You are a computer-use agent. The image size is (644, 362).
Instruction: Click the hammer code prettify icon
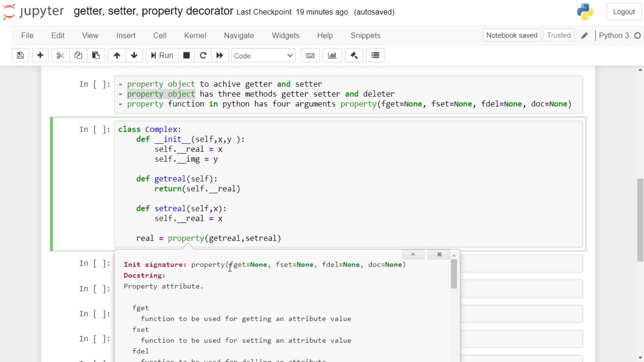(354, 55)
